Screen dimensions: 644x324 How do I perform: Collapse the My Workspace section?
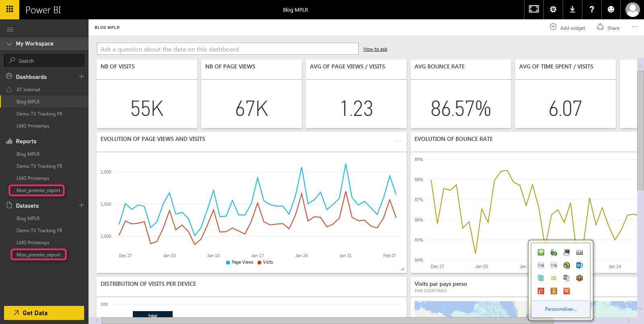pyautogui.click(x=9, y=43)
